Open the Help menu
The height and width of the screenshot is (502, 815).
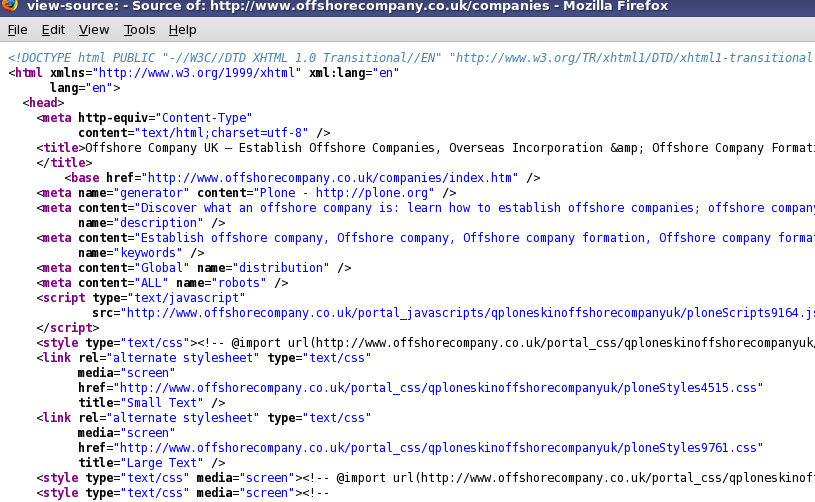(182, 30)
